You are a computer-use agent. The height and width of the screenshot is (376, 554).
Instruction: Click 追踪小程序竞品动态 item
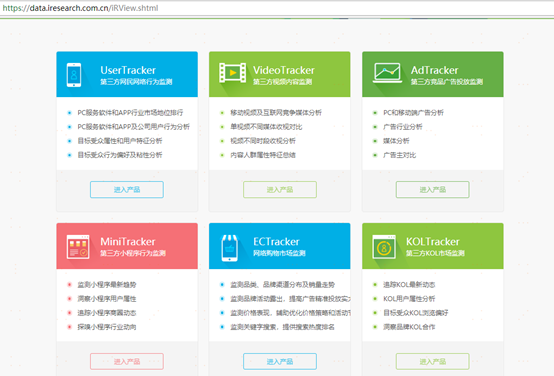[x=107, y=313]
